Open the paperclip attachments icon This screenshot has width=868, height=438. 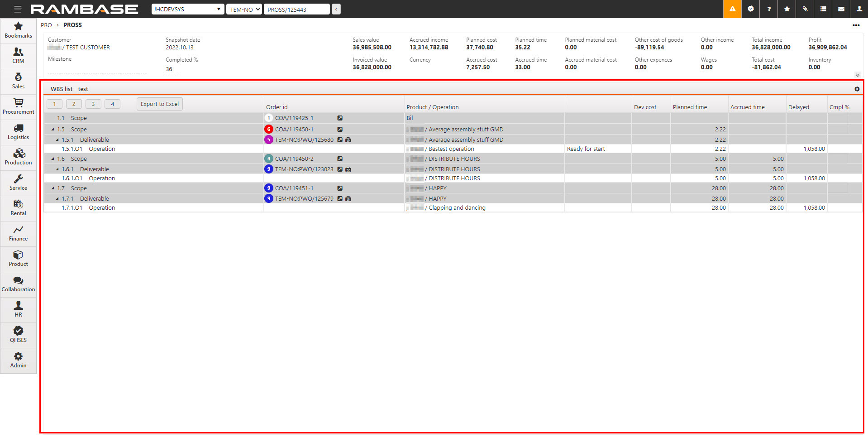pyautogui.click(x=805, y=9)
